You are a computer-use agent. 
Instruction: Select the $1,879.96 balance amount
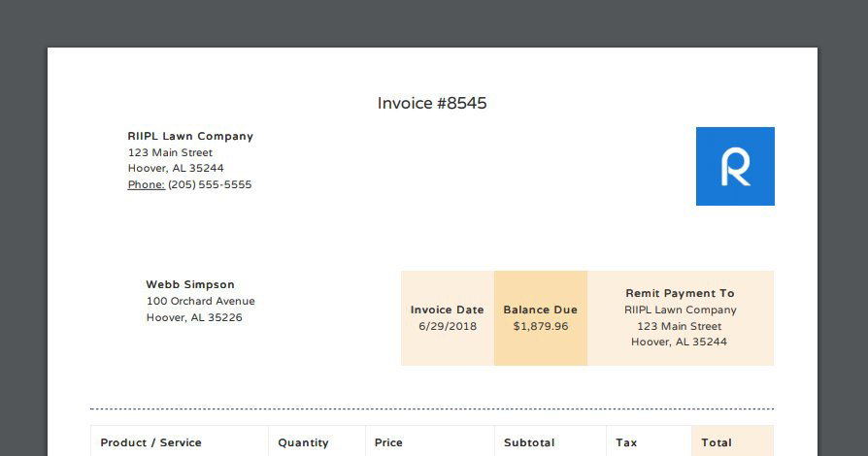[x=541, y=326]
